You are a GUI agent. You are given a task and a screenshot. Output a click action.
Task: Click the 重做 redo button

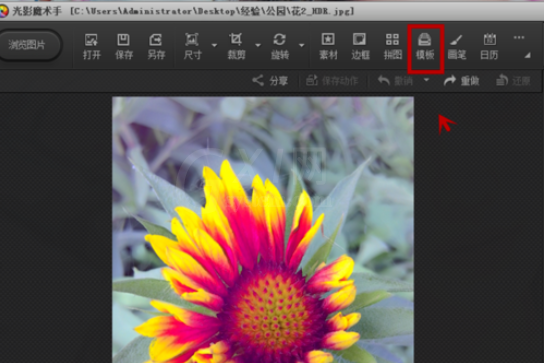click(461, 81)
